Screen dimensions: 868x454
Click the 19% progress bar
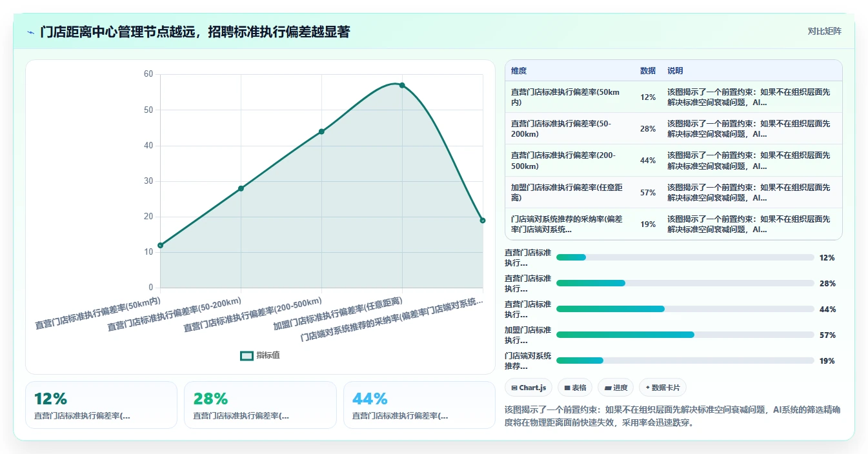coord(685,360)
